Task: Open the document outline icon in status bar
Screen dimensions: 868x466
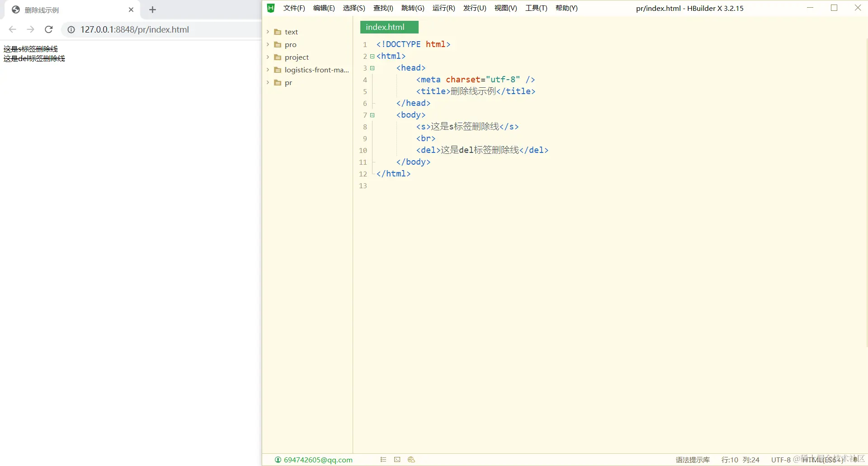Action: point(383,460)
